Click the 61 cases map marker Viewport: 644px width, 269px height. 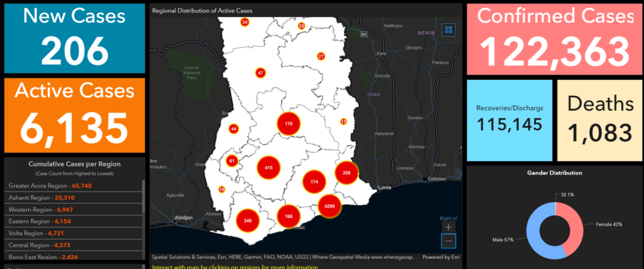(232, 161)
